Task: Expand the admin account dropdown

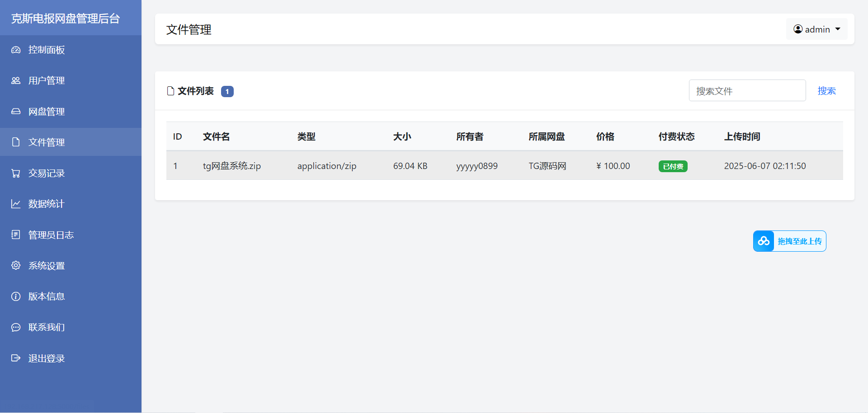Action: [x=837, y=29]
